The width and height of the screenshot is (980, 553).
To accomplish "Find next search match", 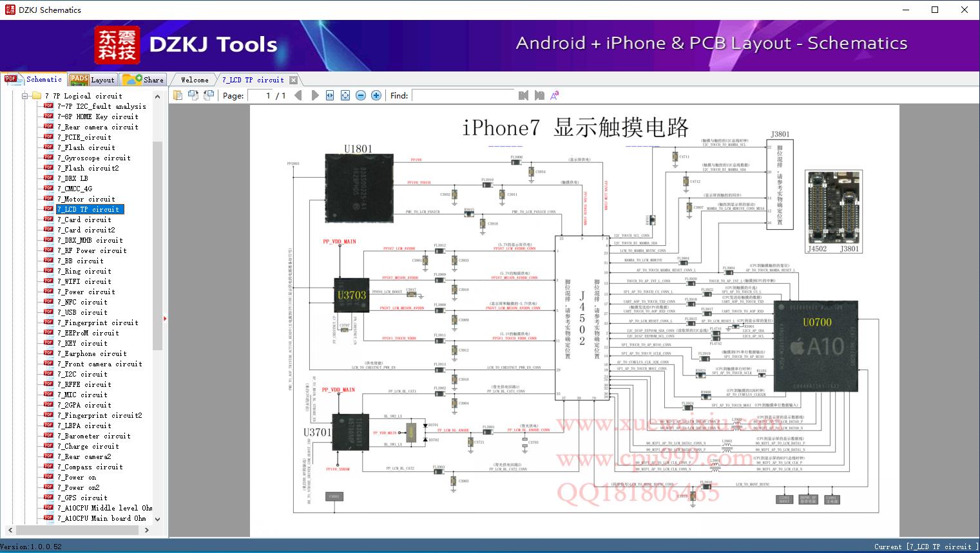I will pyautogui.click(x=539, y=95).
